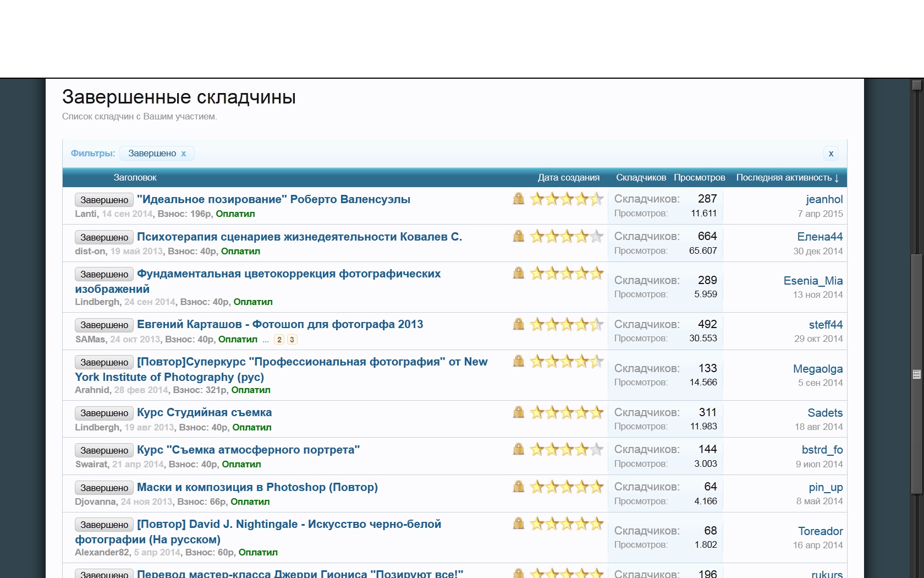Remove the "Завершено" filter with its x
The width and height of the screenshot is (924, 578).
[184, 154]
